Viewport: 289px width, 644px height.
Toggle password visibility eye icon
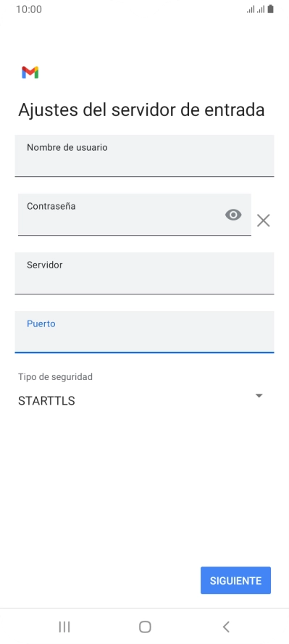coord(233,215)
